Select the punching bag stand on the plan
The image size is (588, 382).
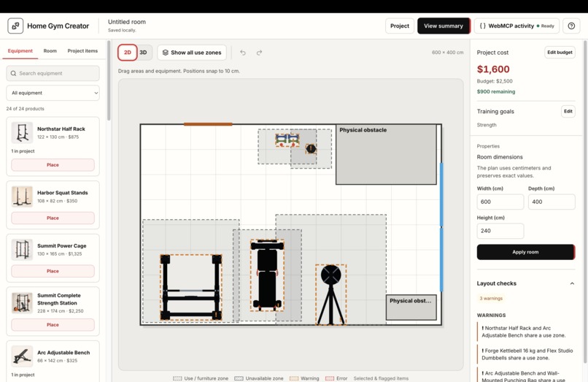click(330, 294)
